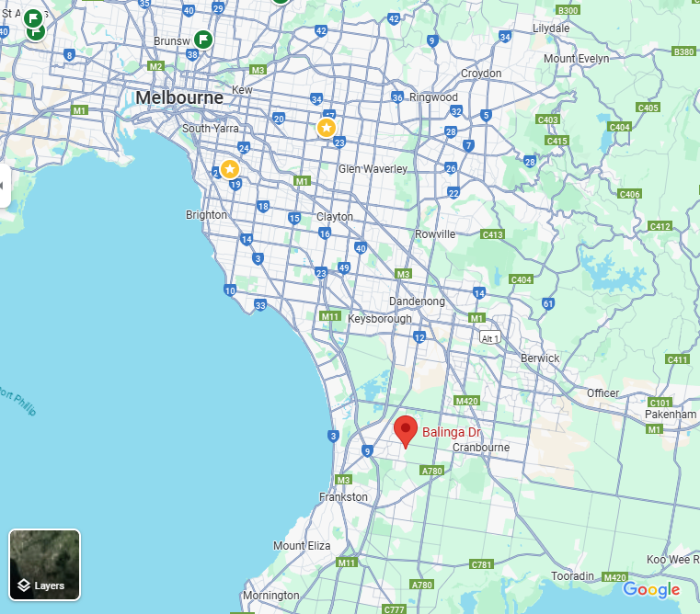This screenshot has height=614, width=700.
Task: Click the Tooradin label
Action: (572, 576)
